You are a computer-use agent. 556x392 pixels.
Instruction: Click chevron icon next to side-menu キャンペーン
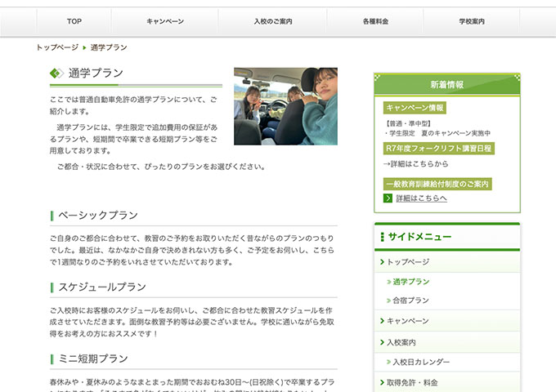[x=382, y=321]
